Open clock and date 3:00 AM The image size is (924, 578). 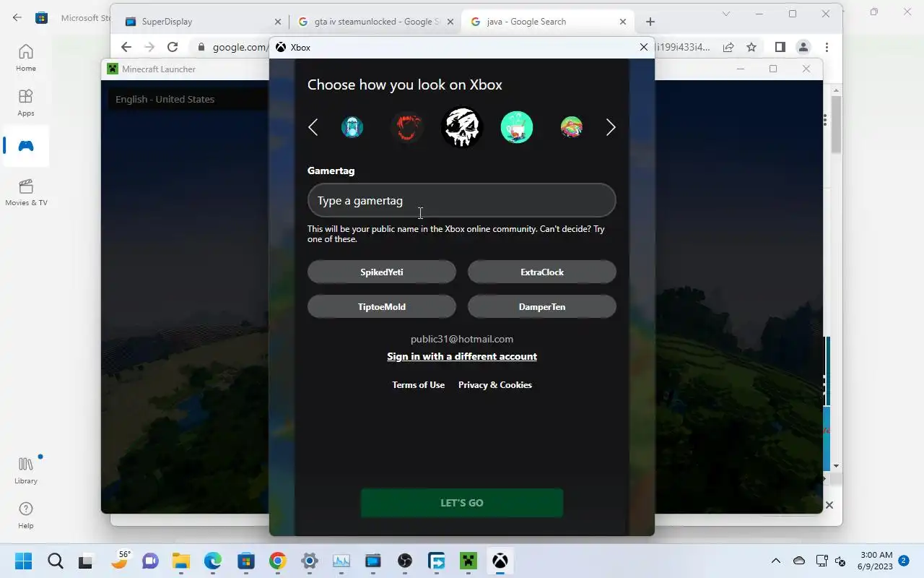876,561
